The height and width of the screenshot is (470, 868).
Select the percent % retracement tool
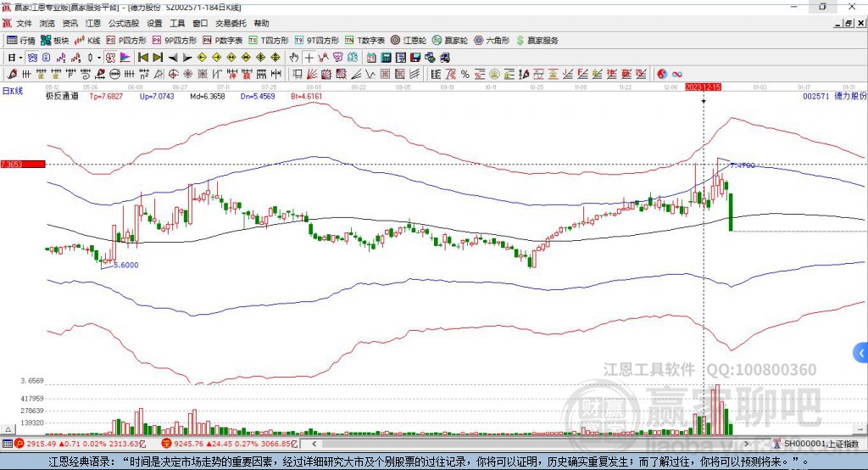(x=465, y=74)
